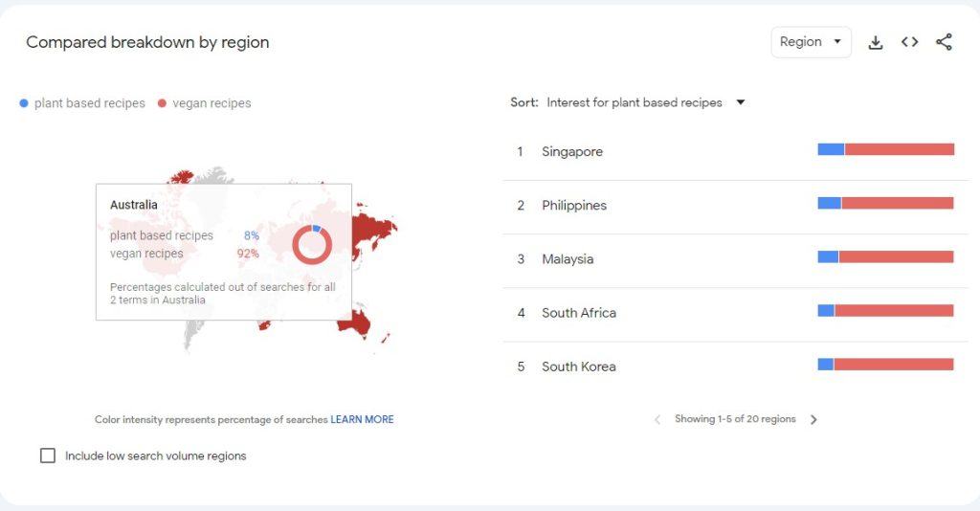Open the LEARN MORE link
Image resolution: width=980 pixels, height=511 pixels.
(x=362, y=419)
